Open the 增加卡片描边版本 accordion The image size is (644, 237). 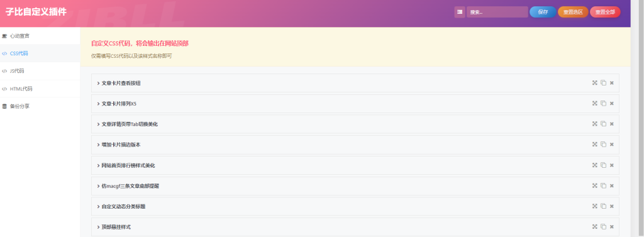point(355,145)
